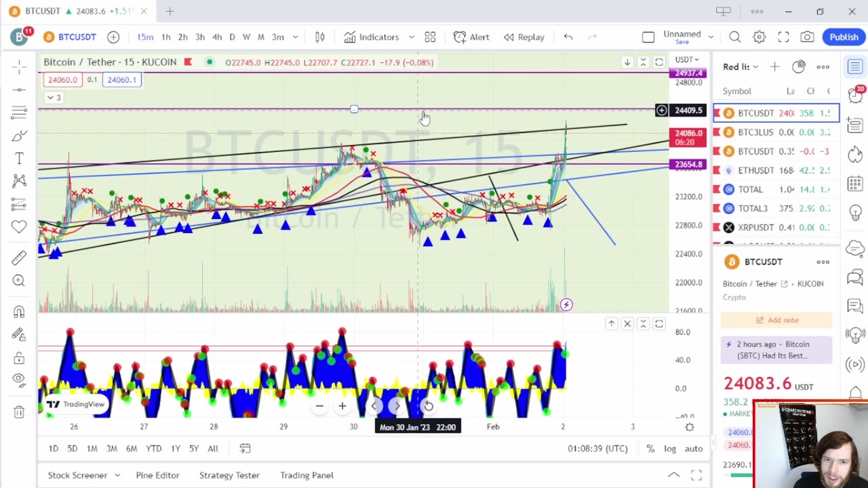868x488 pixels.
Task: Select the Text annotation tool
Action: click(x=19, y=159)
